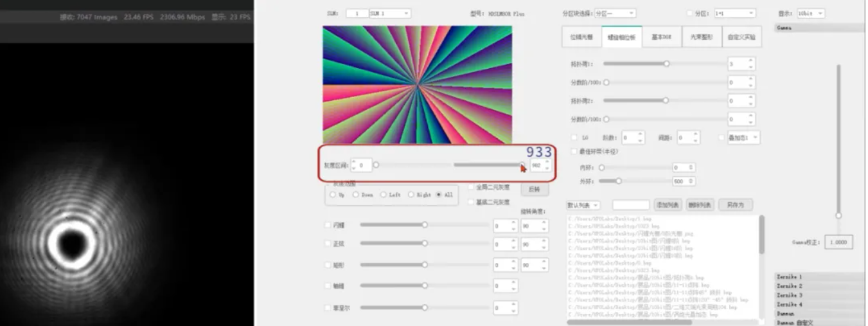Click the 拓扑荷1 slider handle
The width and height of the screenshot is (868, 326).
point(666,64)
